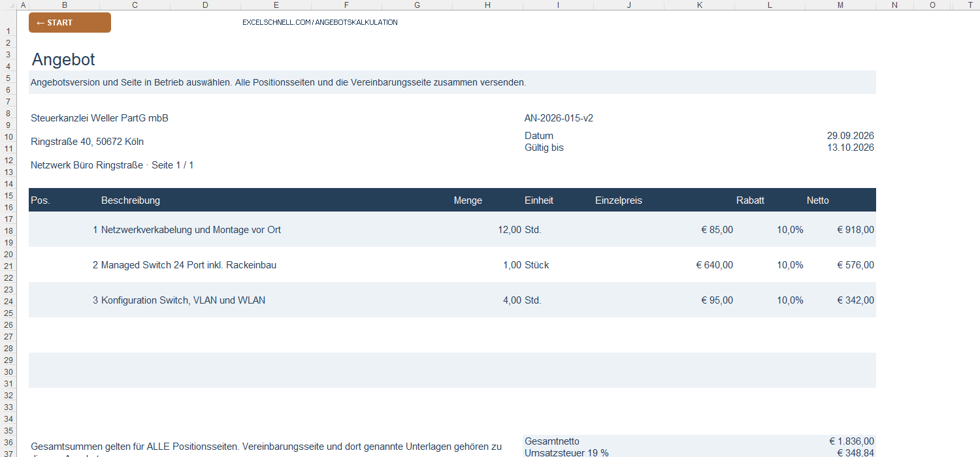Click the Umsatzsteuer 19 % label
The height and width of the screenshot is (457, 980).
pyautogui.click(x=566, y=452)
